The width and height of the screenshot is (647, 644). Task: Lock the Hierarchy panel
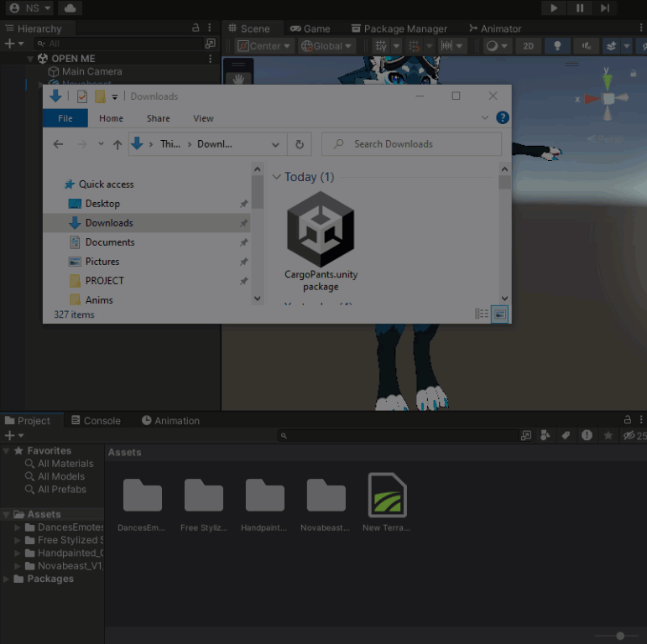tap(196, 28)
